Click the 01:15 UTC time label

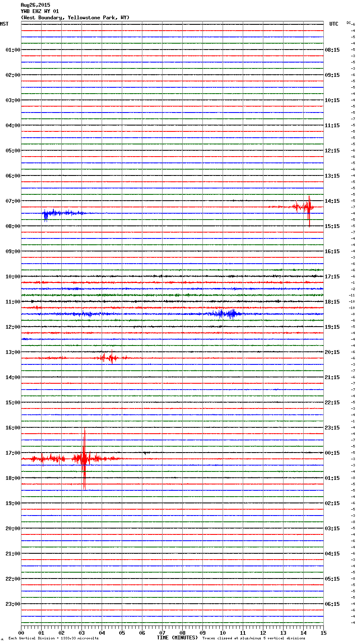(332, 478)
